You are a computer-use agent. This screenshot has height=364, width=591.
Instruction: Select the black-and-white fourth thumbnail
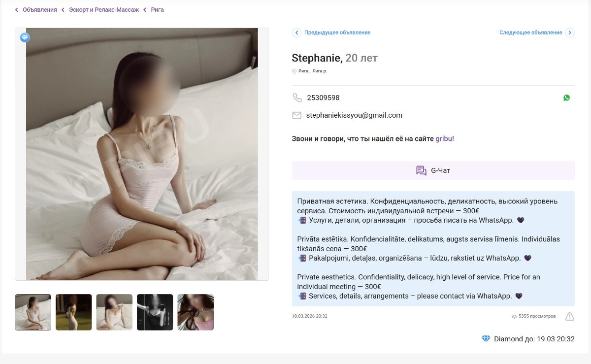tap(155, 312)
